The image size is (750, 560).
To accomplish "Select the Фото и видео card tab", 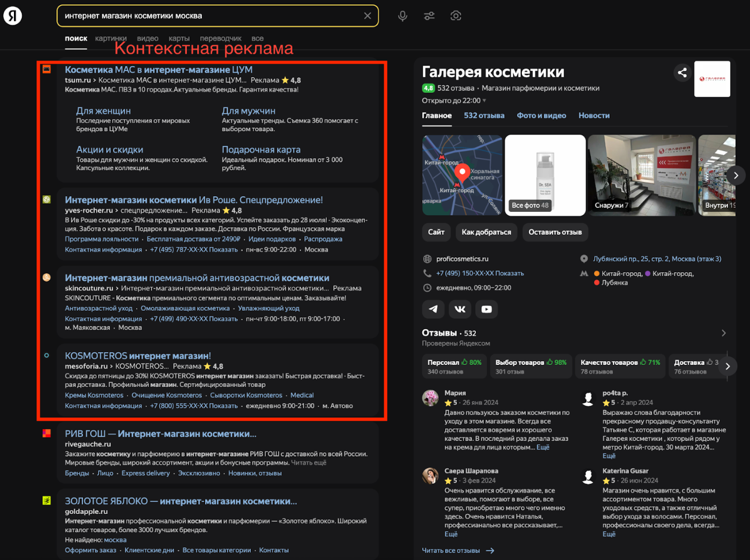I will click(542, 115).
